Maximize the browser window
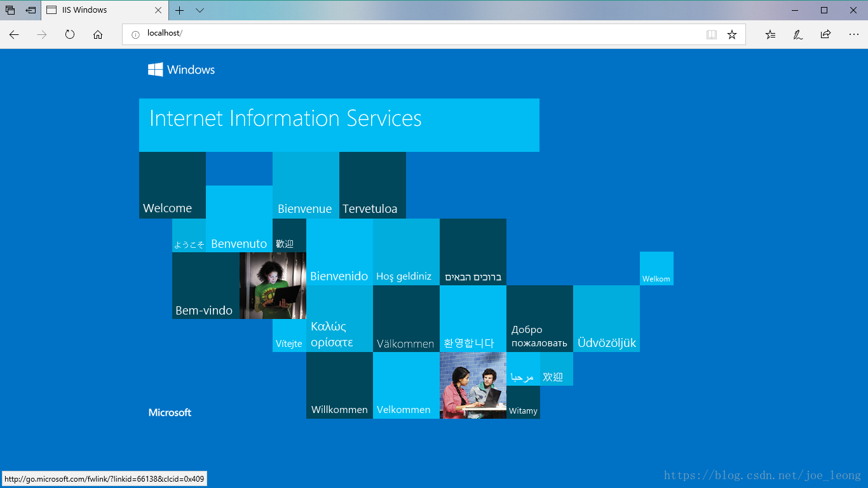The image size is (868, 488). (824, 10)
